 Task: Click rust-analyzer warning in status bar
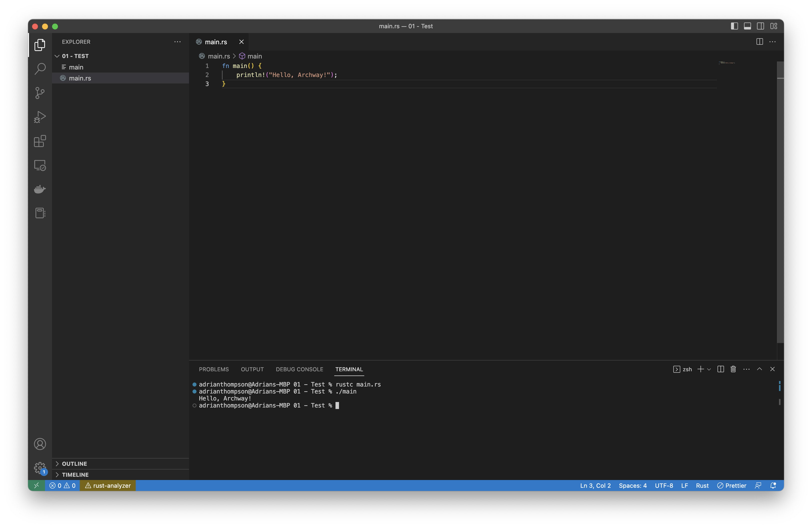pos(108,485)
